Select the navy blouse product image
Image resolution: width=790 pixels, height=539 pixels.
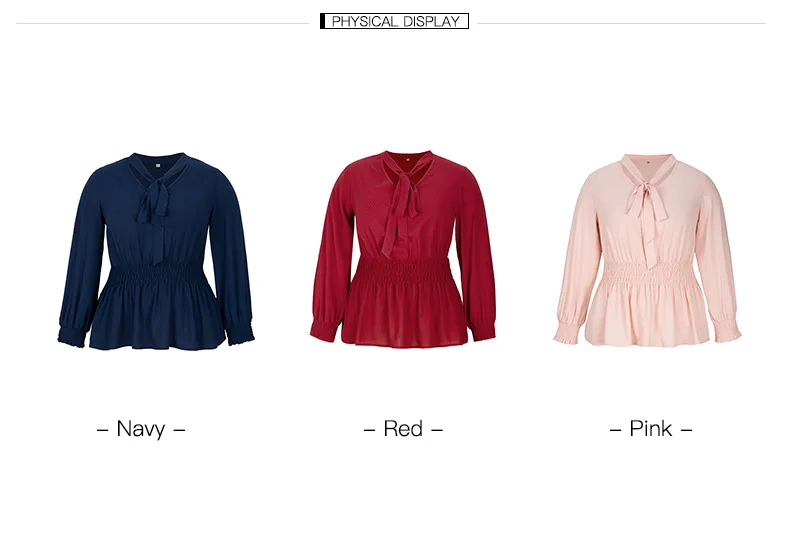(156, 251)
